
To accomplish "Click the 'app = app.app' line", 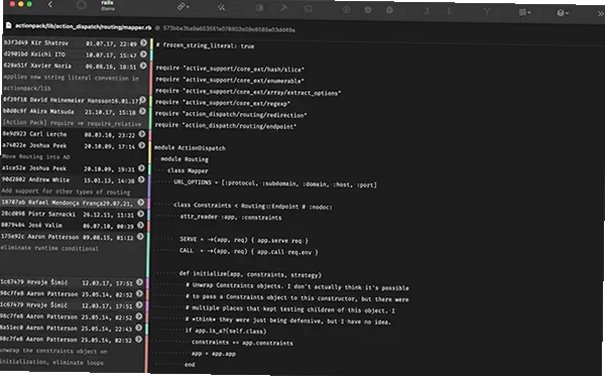I will (x=213, y=353).
